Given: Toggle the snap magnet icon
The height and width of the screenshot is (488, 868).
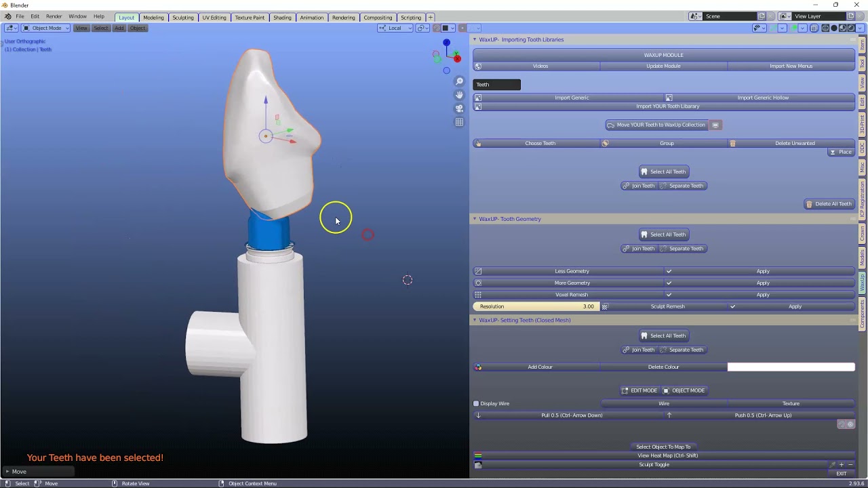Looking at the screenshot, I should pos(437,28).
